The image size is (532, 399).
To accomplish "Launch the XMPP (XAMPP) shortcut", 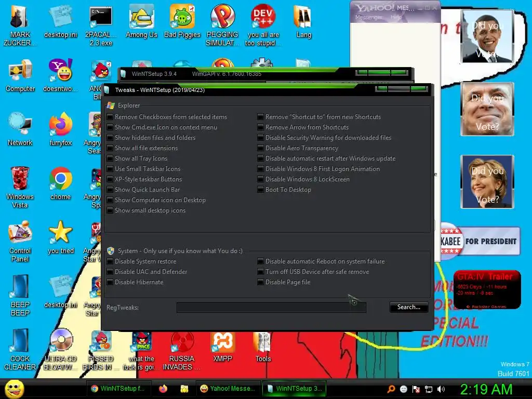I will coord(222,346).
